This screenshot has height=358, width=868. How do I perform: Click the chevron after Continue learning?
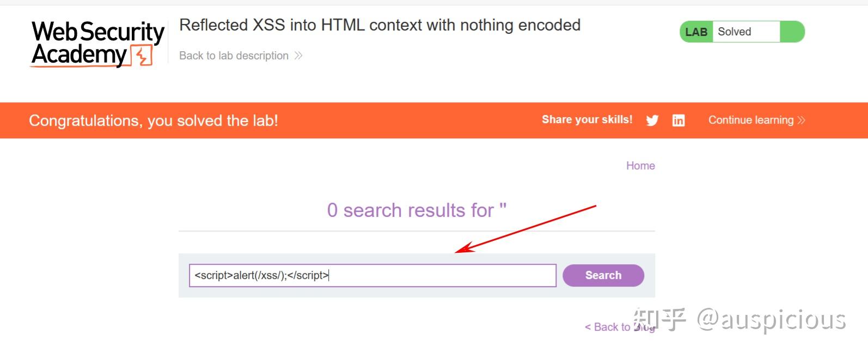tap(801, 120)
